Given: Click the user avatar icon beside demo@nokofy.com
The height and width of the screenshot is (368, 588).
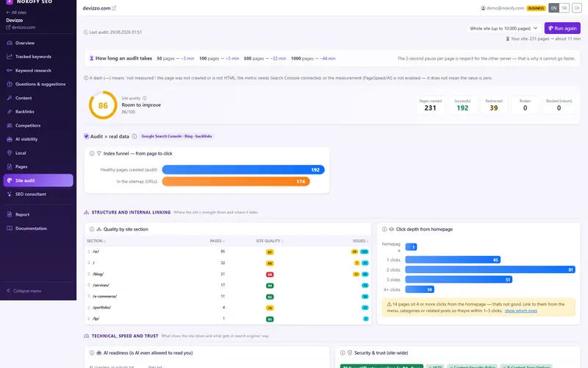Looking at the screenshot, I should [483, 8].
